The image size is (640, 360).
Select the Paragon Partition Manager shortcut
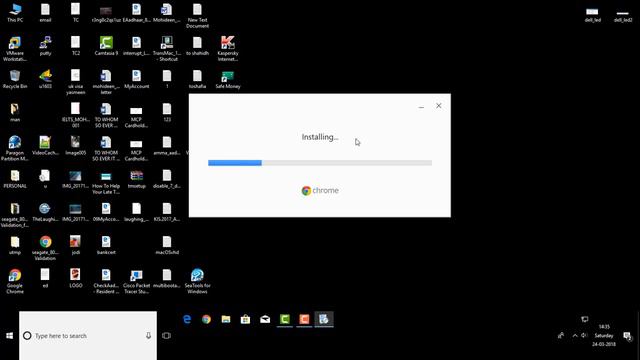(15, 149)
